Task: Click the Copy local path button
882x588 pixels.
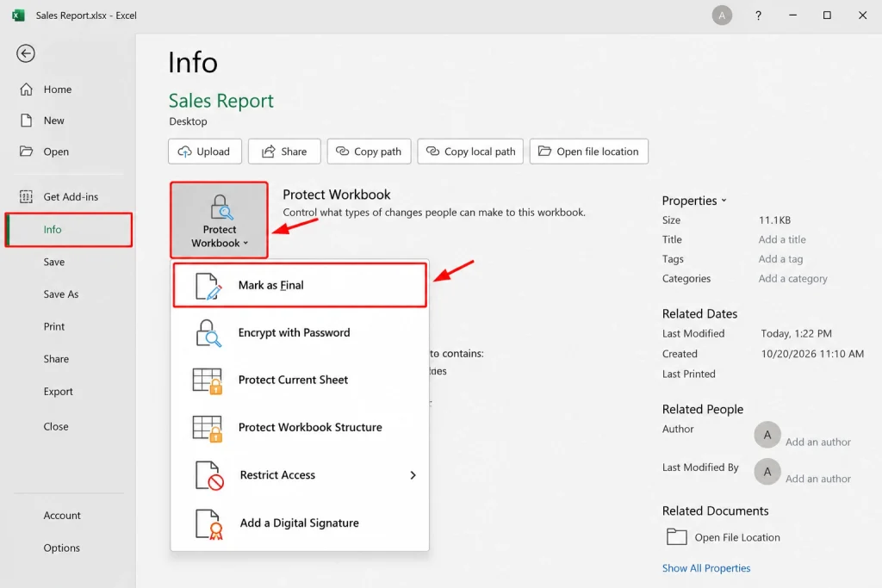Action: pyautogui.click(x=470, y=152)
